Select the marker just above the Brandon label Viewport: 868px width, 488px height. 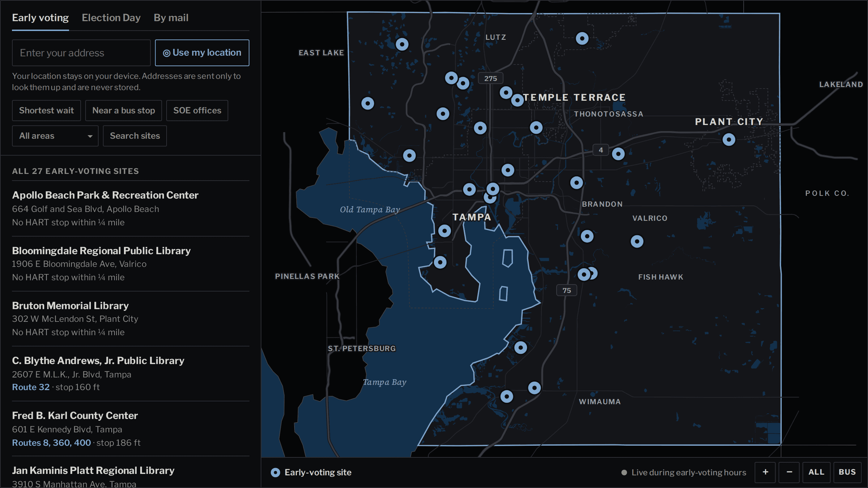[x=576, y=183]
